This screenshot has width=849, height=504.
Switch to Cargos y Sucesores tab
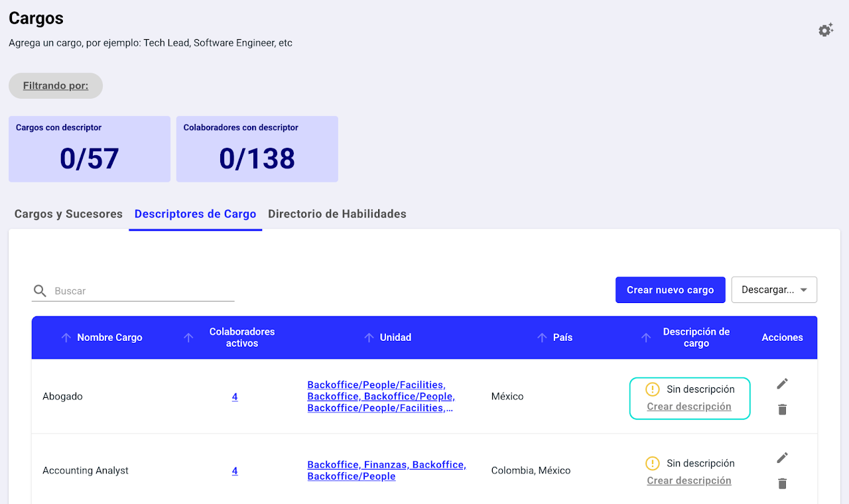point(68,214)
